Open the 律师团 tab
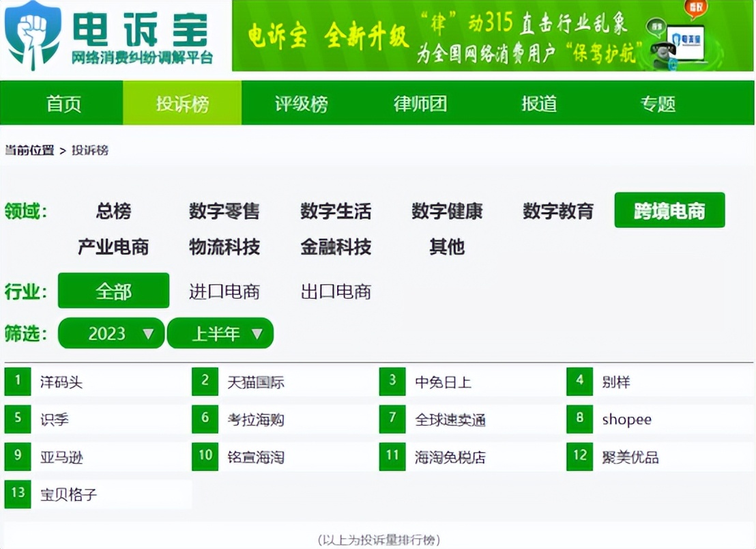 (x=420, y=103)
